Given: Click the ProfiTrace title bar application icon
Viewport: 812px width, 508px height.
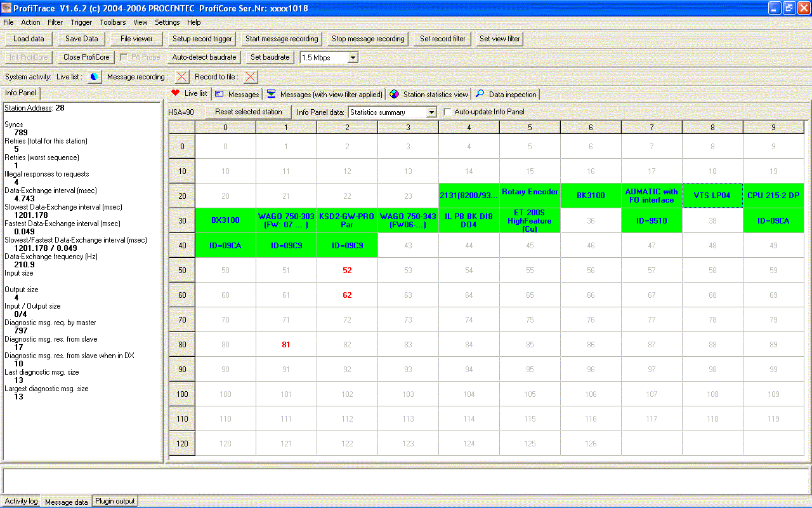Looking at the screenshot, I should click(7, 8).
